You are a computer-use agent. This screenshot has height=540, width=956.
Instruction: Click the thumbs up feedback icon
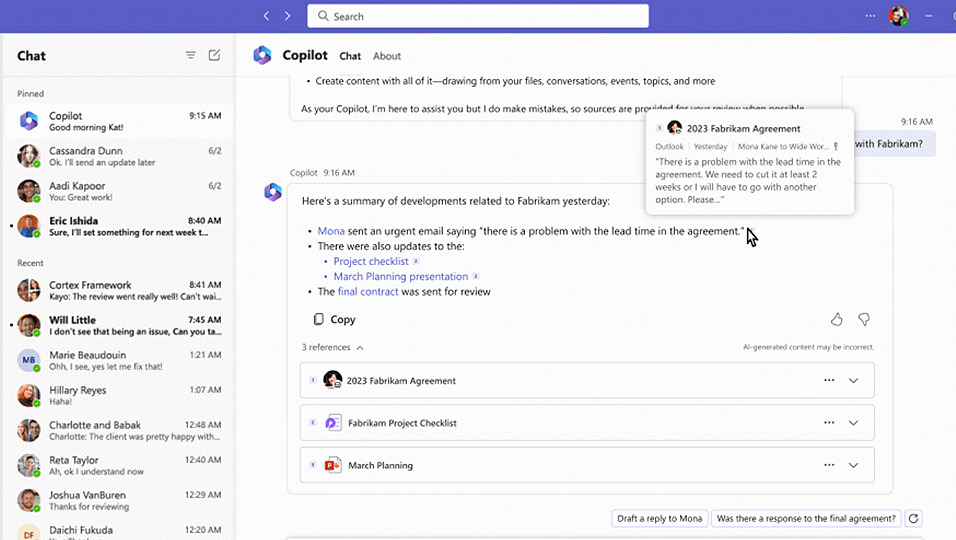pyautogui.click(x=836, y=319)
